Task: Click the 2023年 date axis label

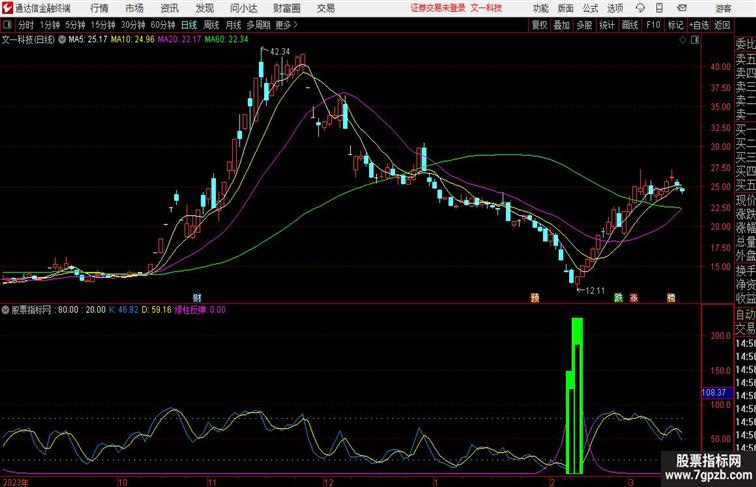Action: (15, 482)
